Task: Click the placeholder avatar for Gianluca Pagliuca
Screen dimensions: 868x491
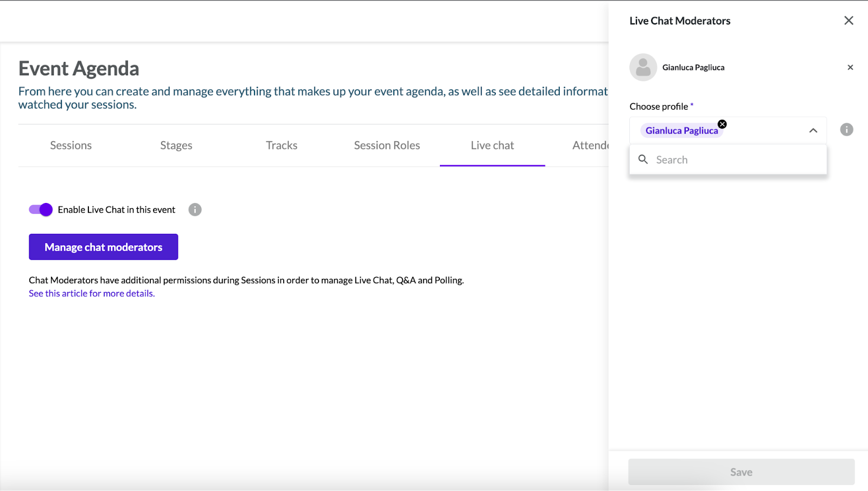Action: [643, 67]
